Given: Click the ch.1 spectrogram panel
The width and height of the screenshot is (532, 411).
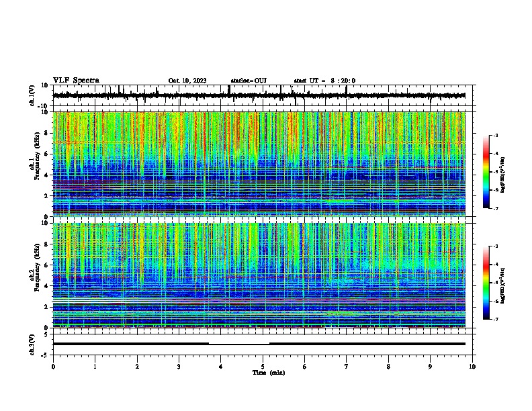Looking at the screenshot, I should pyautogui.click(x=259, y=164).
